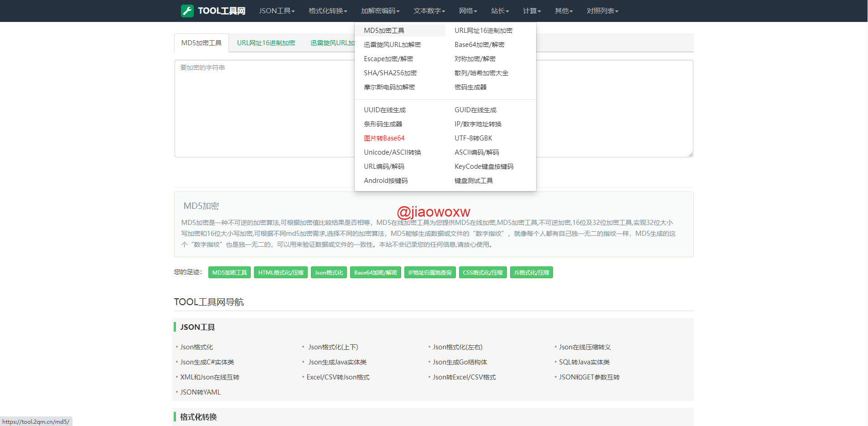The width and height of the screenshot is (868, 426).
Task: Open the XML和Json在线互转 link
Action: coord(210,377)
